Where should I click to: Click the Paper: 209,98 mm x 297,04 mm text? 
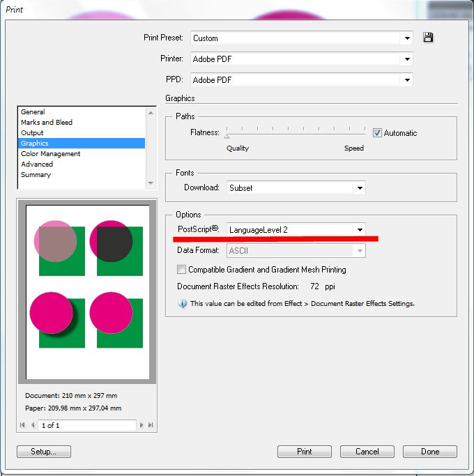[73, 408]
